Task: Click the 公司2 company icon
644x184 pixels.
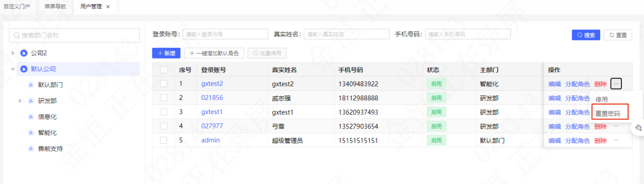Action: (x=23, y=53)
